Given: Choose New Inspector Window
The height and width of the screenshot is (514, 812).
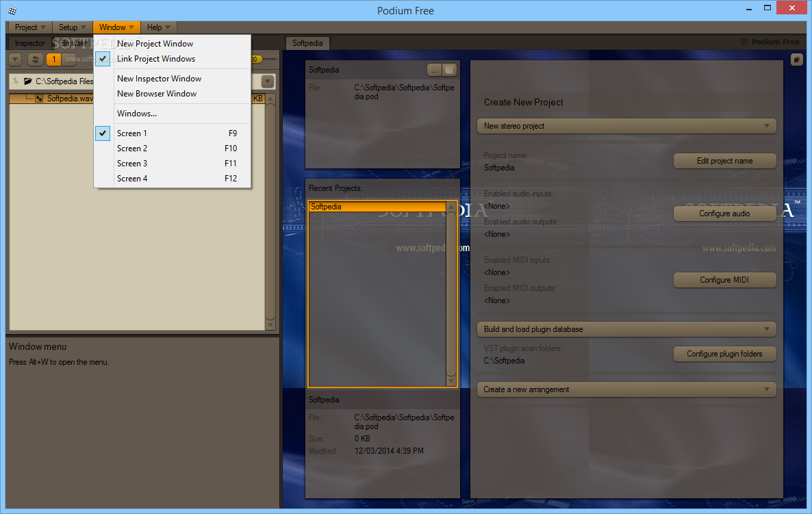Looking at the screenshot, I should pos(172,78).
